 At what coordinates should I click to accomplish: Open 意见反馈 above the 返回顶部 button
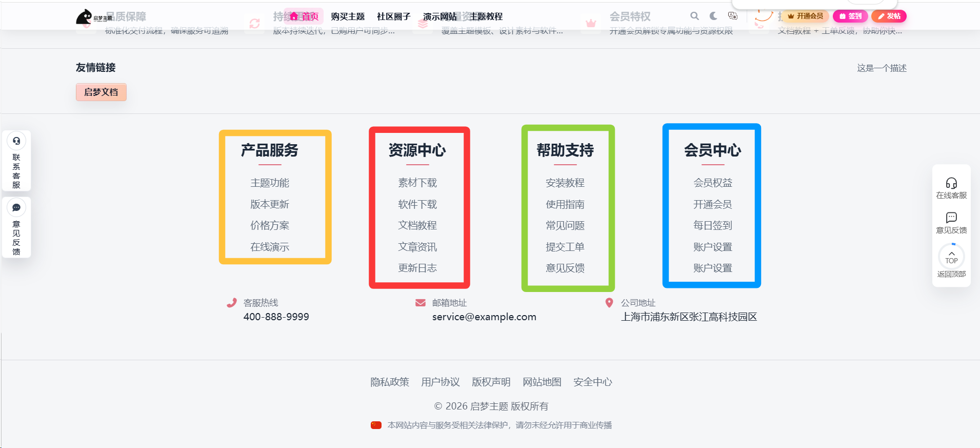pyautogui.click(x=951, y=223)
